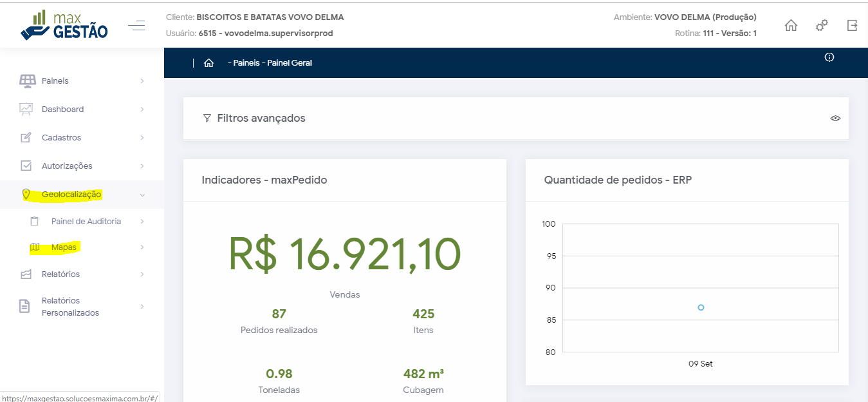
Task: Click the Filtros avançados funnel icon
Action: pyautogui.click(x=207, y=119)
